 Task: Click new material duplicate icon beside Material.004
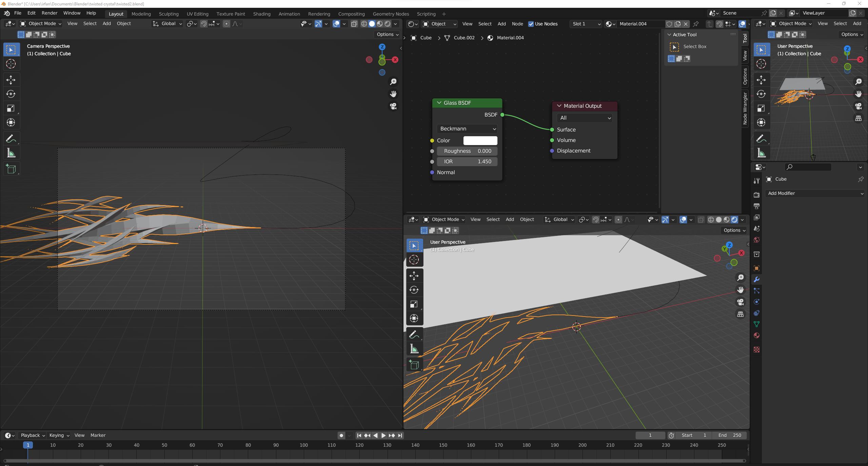(x=677, y=24)
